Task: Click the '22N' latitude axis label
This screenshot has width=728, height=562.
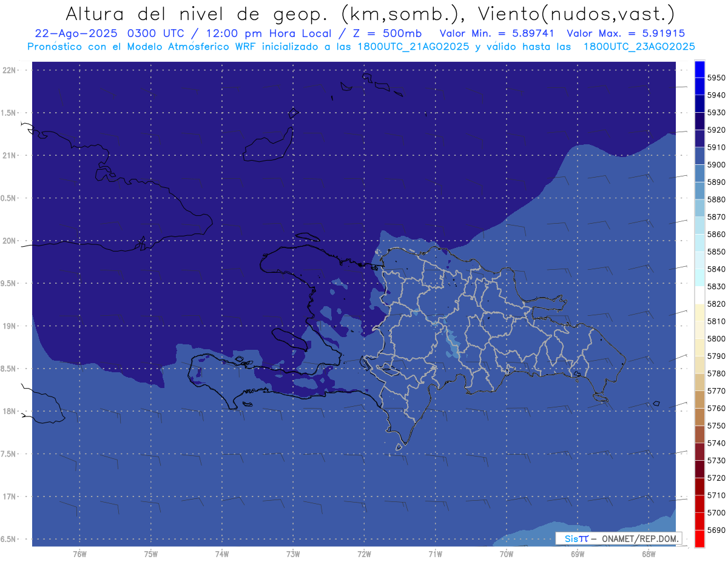Action: pyautogui.click(x=10, y=70)
